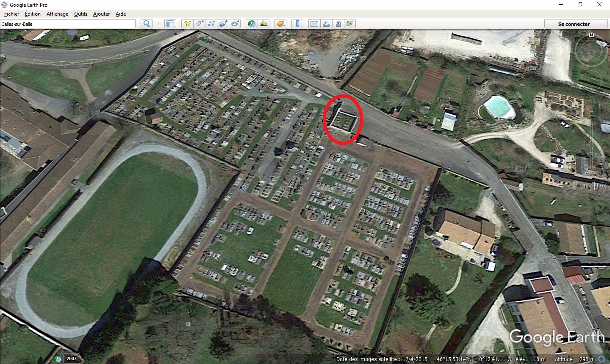View in Google Maps icon
Viewport: 610px width, 364px height.
tap(350, 24)
